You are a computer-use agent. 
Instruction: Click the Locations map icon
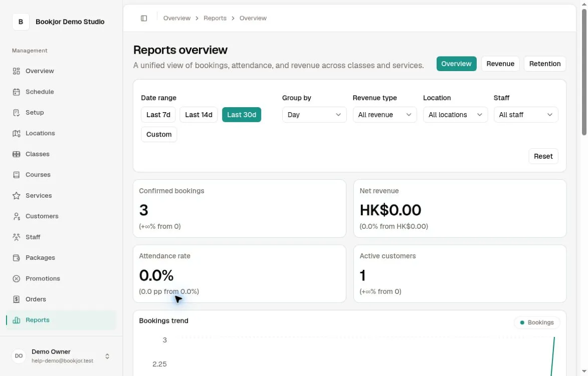16,133
